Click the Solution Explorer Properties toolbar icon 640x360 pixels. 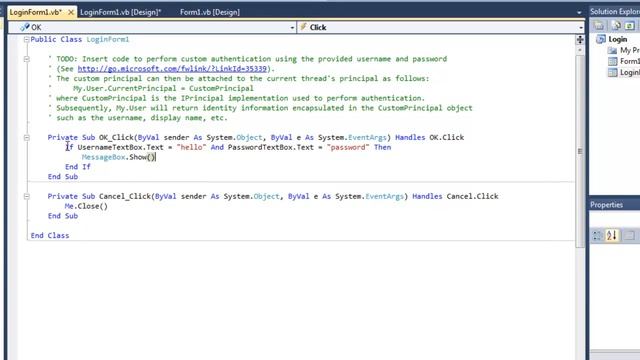(598, 26)
